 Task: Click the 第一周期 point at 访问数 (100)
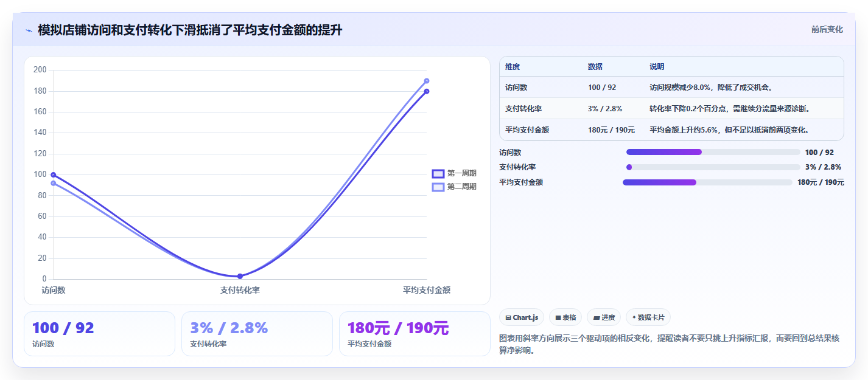(x=54, y=174)
